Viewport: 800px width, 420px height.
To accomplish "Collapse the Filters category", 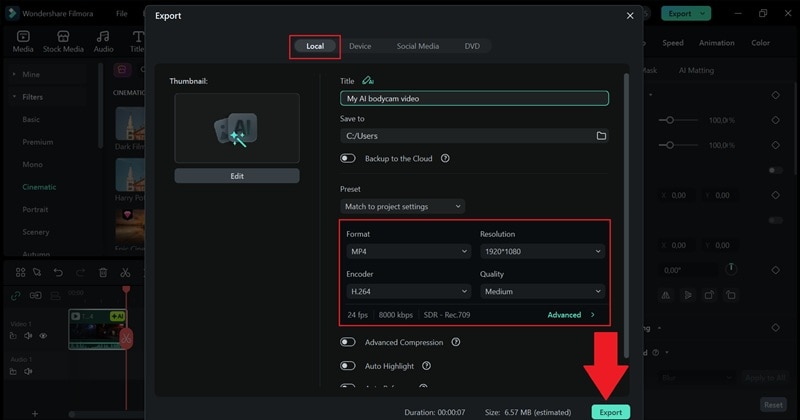I will click(x=14, y=96).
